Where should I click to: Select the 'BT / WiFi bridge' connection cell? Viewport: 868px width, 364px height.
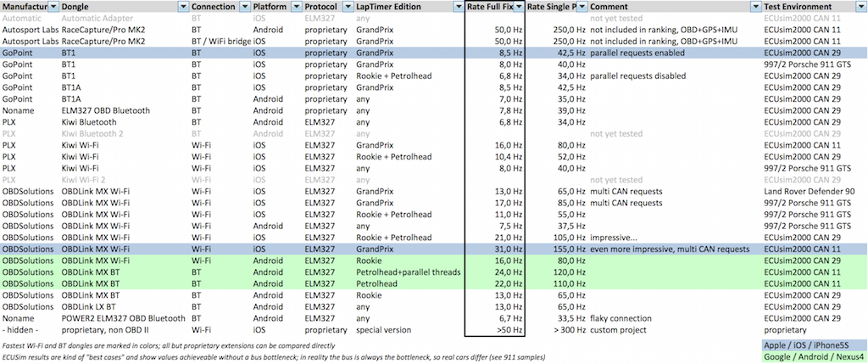tap(221, 42)
